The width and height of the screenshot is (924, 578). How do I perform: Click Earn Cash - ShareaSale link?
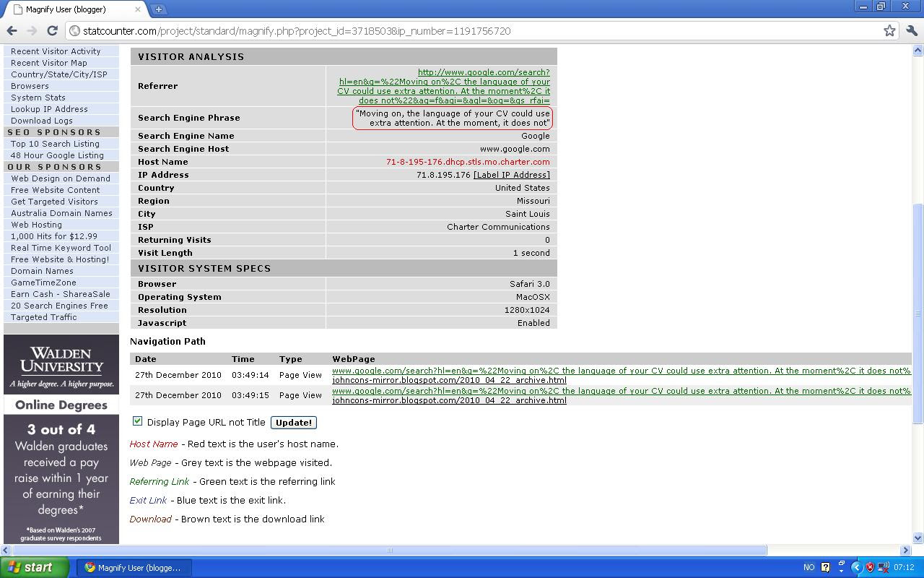pyautogui.click(x=60, y=294)
